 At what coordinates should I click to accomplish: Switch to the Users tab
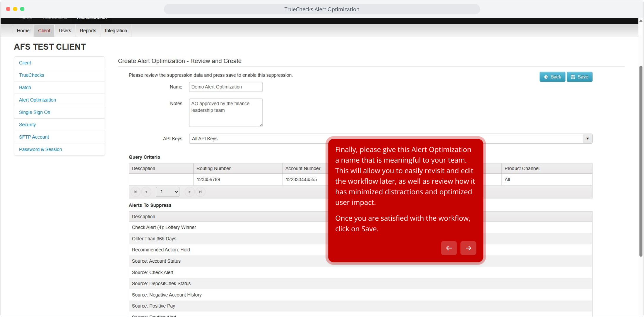[x=65, y=31]
